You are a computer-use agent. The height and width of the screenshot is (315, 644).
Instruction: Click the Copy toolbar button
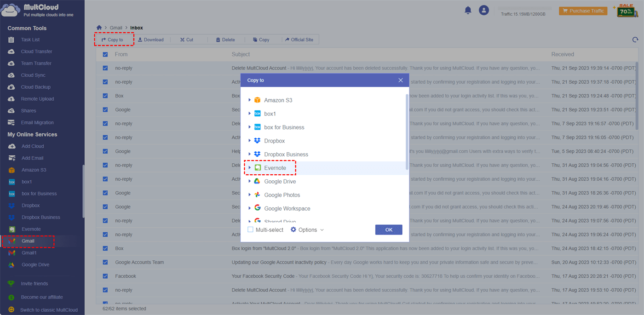(x=261, y=40)
